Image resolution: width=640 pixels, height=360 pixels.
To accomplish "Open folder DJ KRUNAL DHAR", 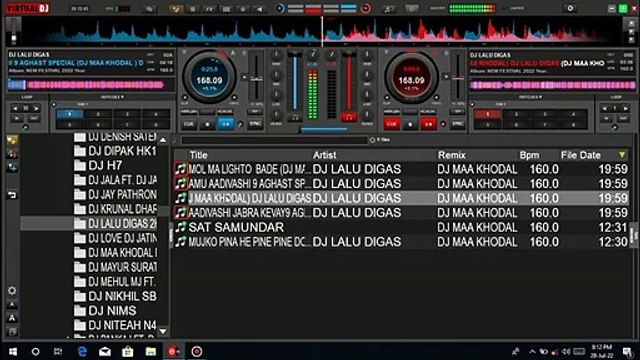I will 116,209.
